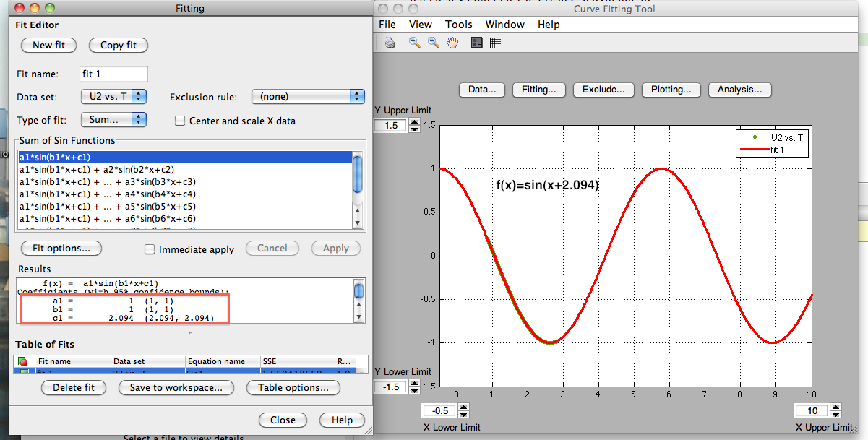The image size is (868, 440).
Task: Select the Zoom In magnifier tool
Action: 415,43
